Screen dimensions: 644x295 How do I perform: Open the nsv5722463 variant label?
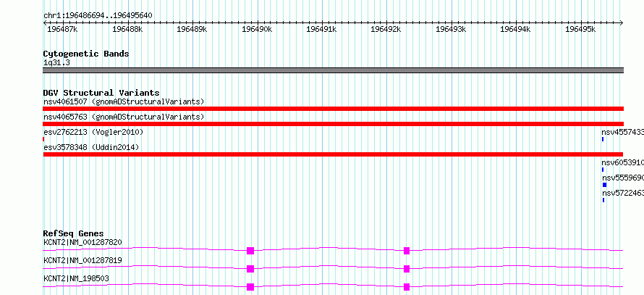tap(623, 193)
